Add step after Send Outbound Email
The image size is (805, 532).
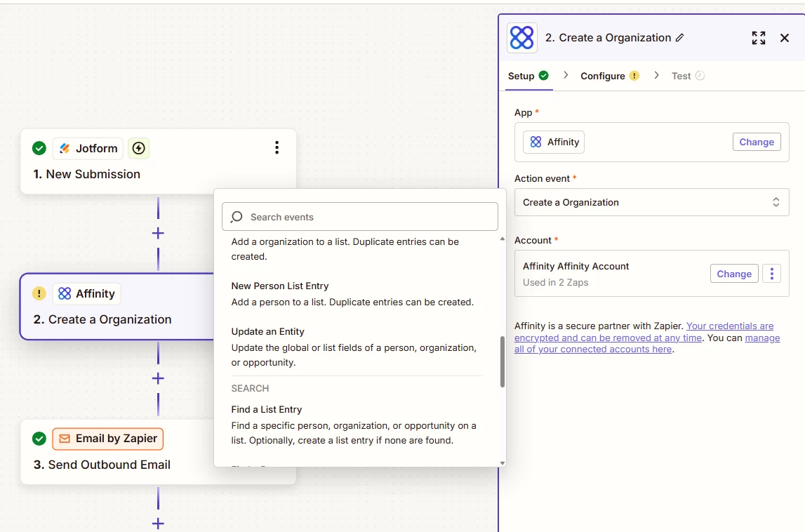tap(158, 524)
